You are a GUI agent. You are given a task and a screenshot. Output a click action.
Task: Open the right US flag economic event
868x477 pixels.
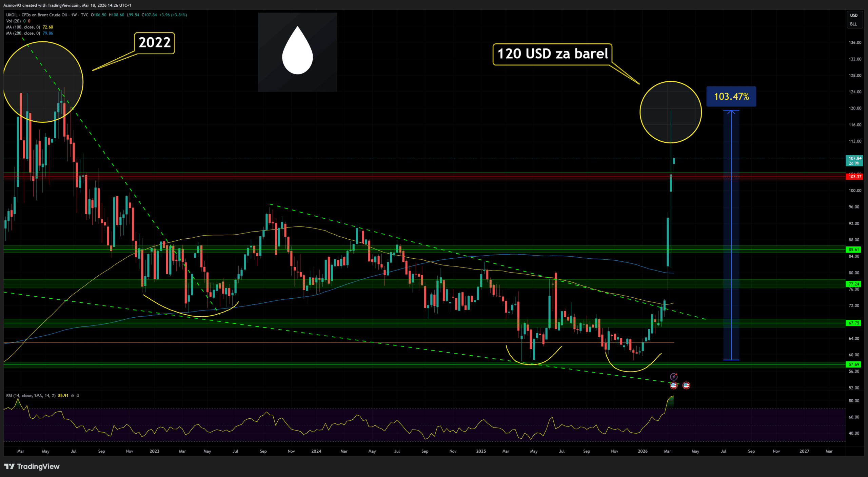(686, 385)
